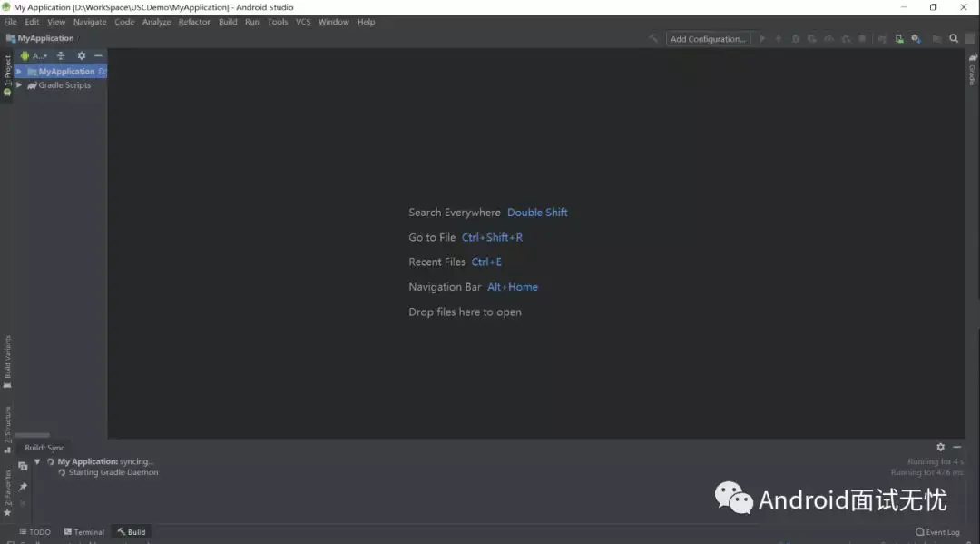Image resolution: width=980 pixels, height=544 pixels.
Task: Expand the Gradle Scripts tree node
Action: tap(19, 85)
